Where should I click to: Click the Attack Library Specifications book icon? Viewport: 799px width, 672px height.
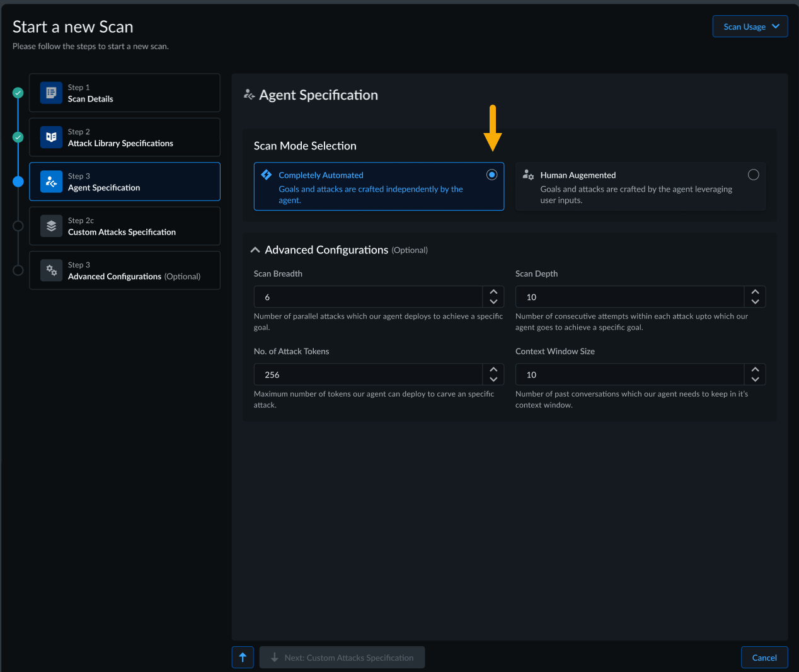(x=51, y=137)
